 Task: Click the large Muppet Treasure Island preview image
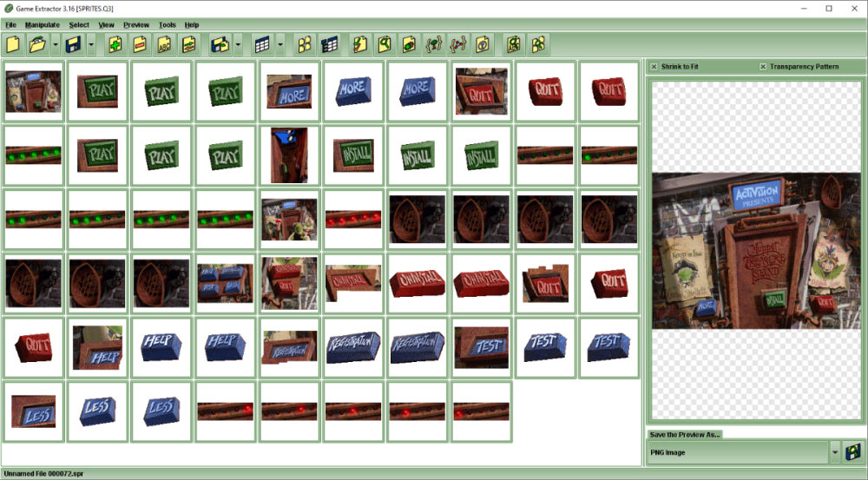tap(757, 251)
